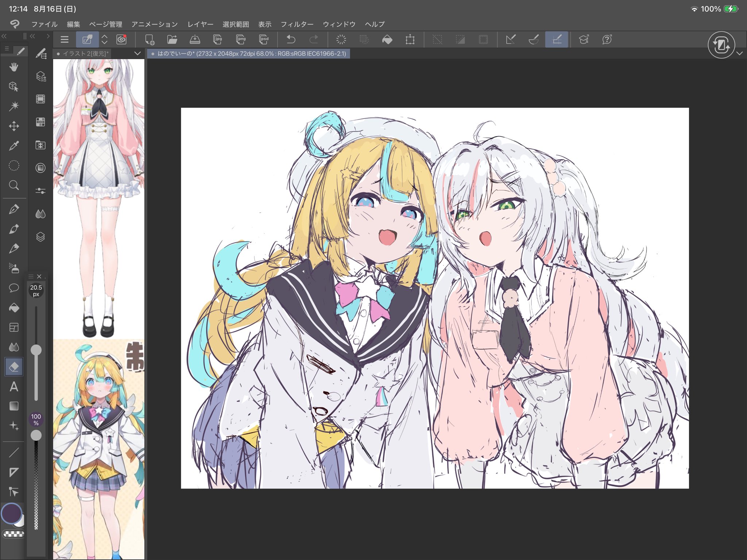The width and height of the screenshot is (747, 560).
Task: Toggle Snap to Ruler
Action: (x=511, y=39)
